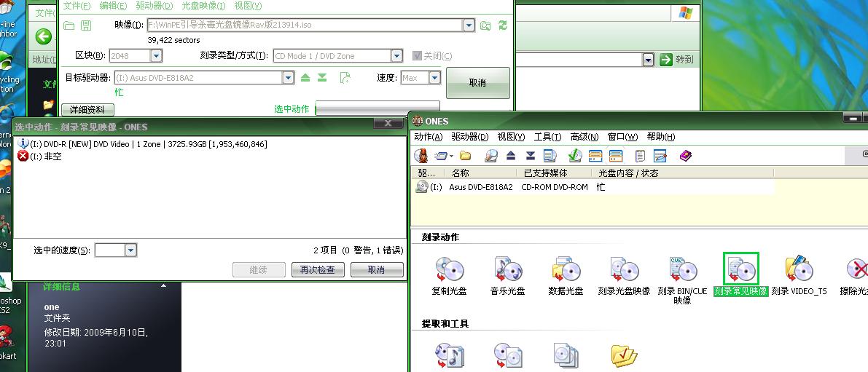Click the browse image icon after the 映像 field
Viewport: 868px width, 372px height.
point(485,25)
